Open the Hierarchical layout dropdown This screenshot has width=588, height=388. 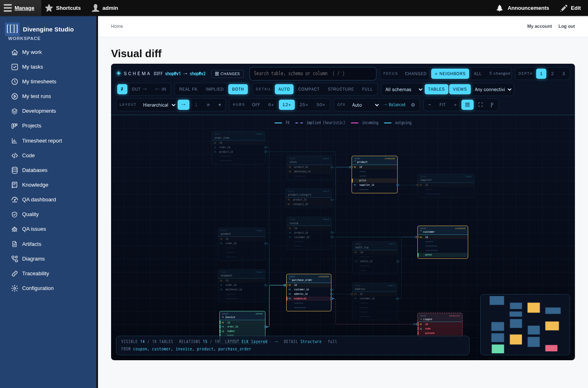[158, 105]
